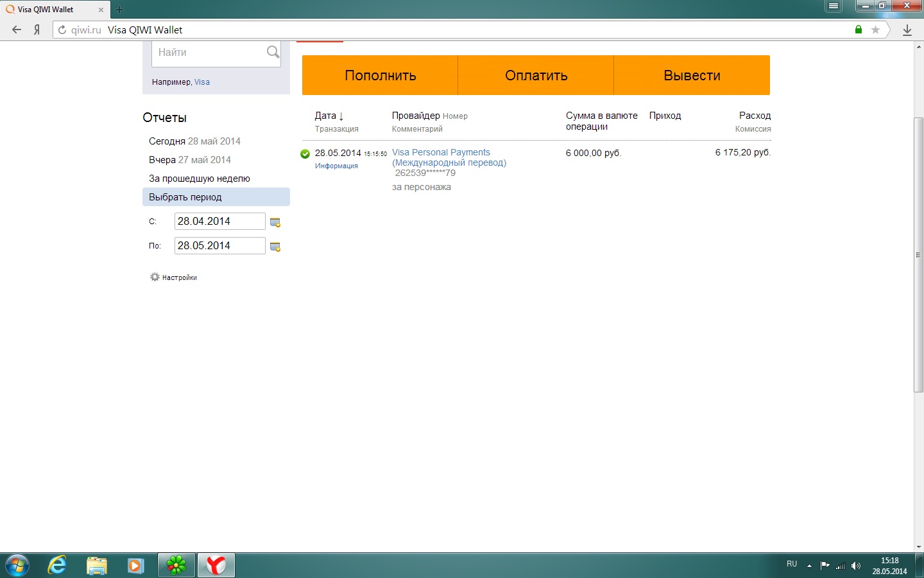Click the green padlock security icon
Image resolution: width=924 pixels, height=578 pixels.
[x=859, y=30]
